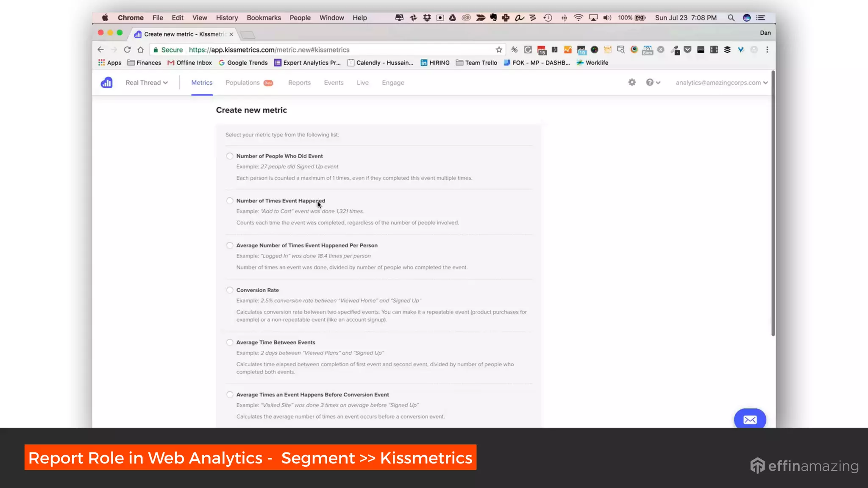The height and width of the screenshot is (488, 868).
Task: Click the Wi-Fi status icon
Action: pyautogui.click(x=578, y=18)
